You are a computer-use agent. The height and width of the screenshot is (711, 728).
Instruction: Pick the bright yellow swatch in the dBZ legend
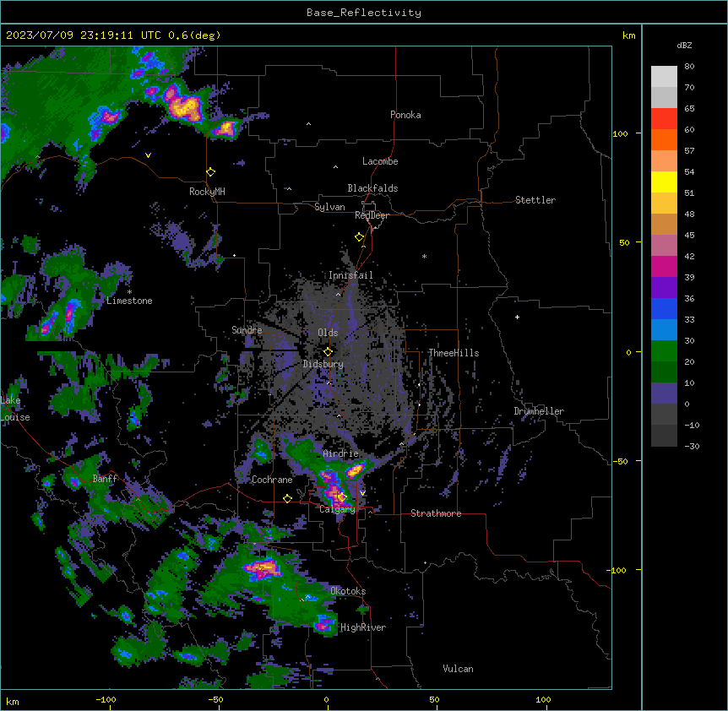pyautogui.click(x=664, y=182)
